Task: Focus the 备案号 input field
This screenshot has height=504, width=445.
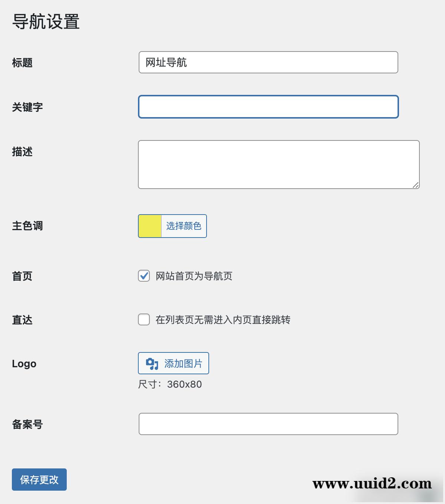Action: point(268,424)
